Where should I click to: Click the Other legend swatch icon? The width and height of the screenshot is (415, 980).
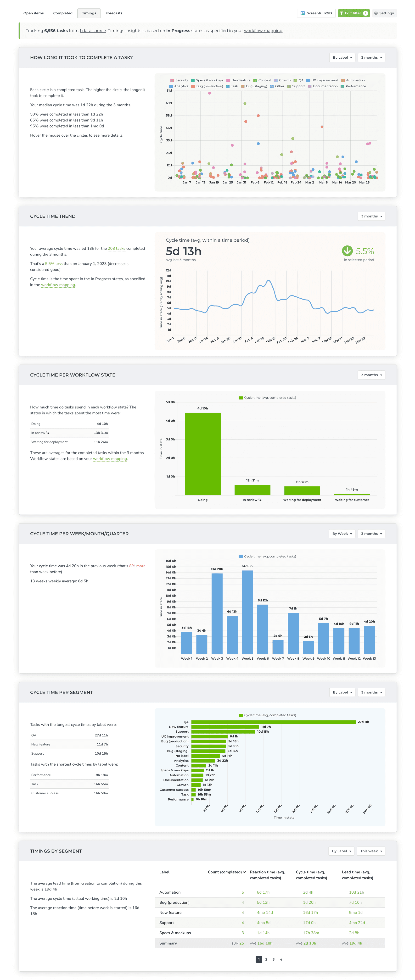point(272,86)
